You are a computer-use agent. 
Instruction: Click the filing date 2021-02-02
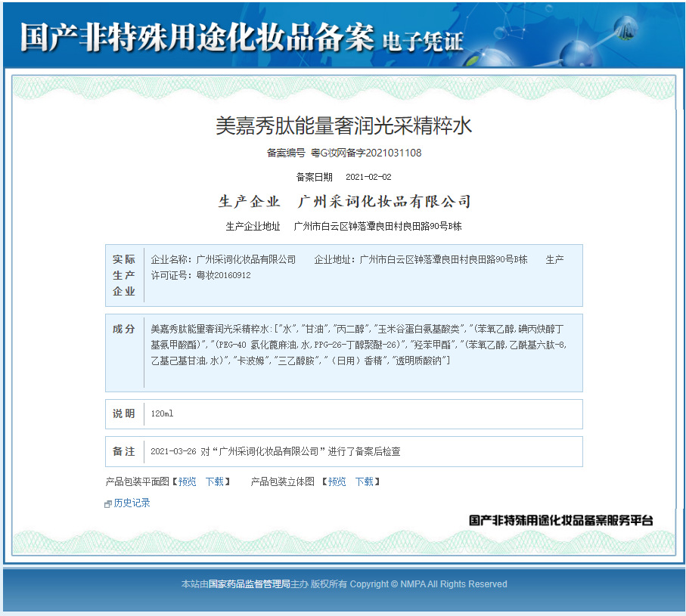pos(368,177)
